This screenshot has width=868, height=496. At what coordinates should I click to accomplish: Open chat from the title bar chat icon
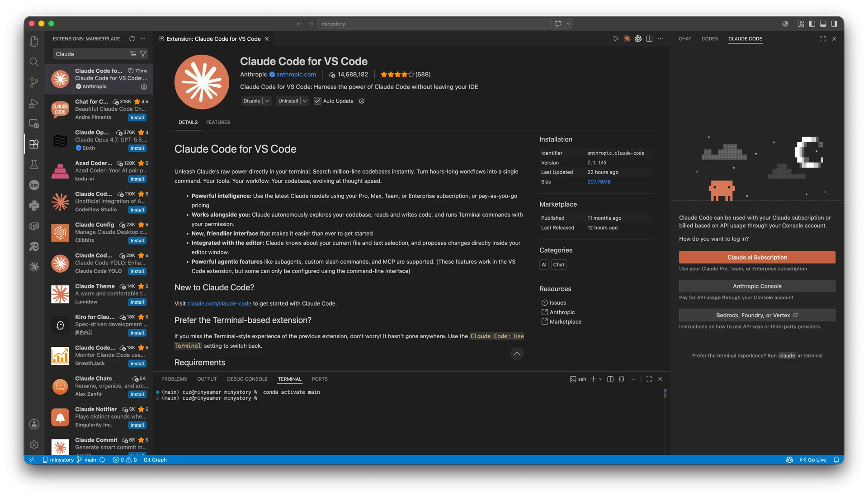[558, 24]
